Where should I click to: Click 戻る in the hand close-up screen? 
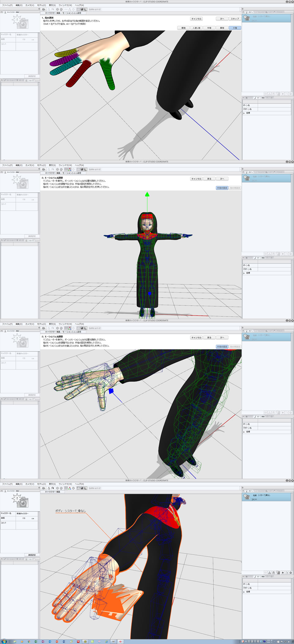pyautogui.click(x=209, y=338)
